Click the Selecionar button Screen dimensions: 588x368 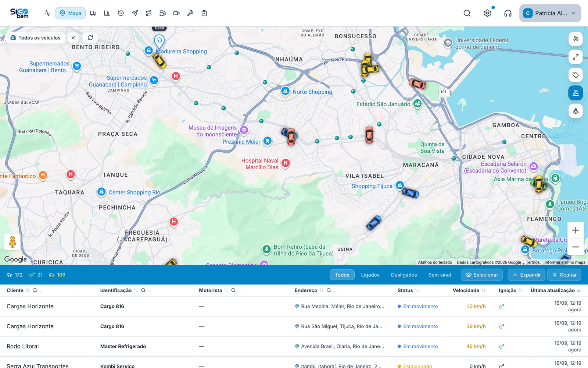482,275
